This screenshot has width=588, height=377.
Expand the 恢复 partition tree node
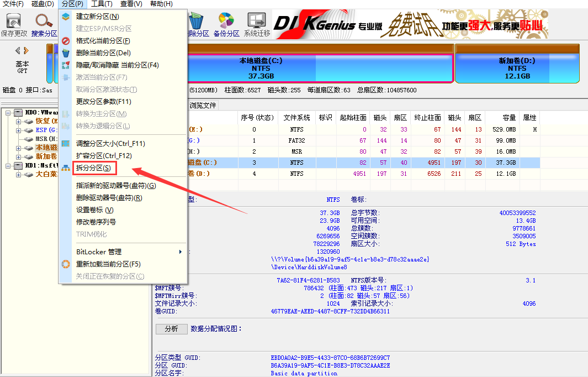(x=18, y=122)
